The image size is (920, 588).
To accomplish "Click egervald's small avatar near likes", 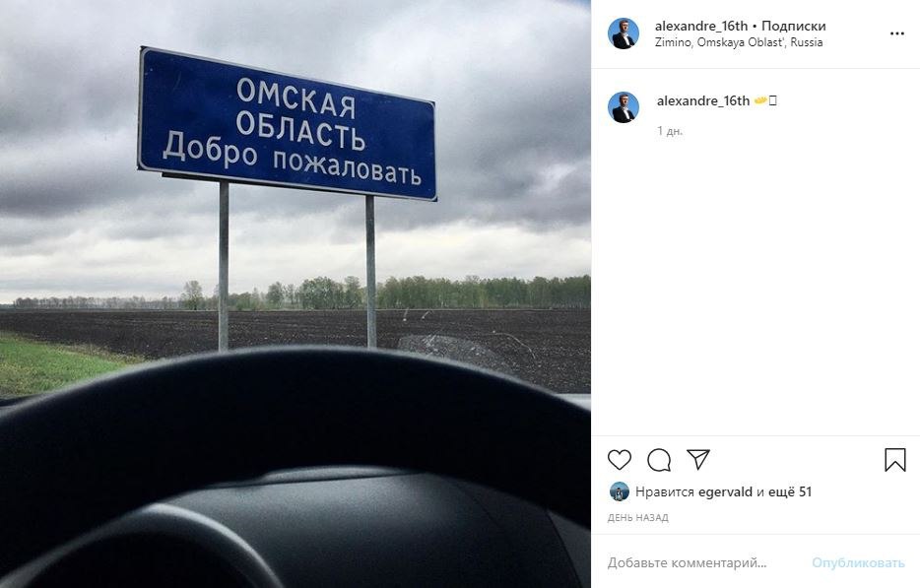I will (x=619, y=491).
